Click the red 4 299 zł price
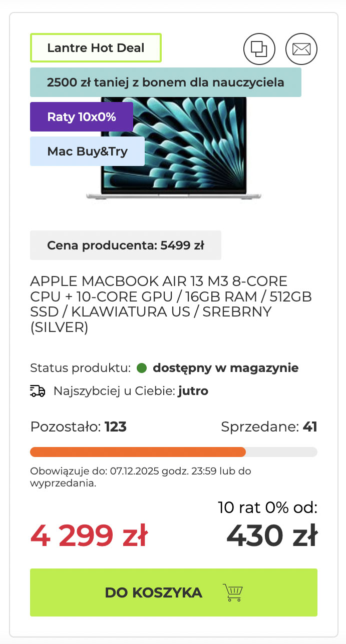The image size is (346, 644). pyautogui.click(x=89, y=535)
